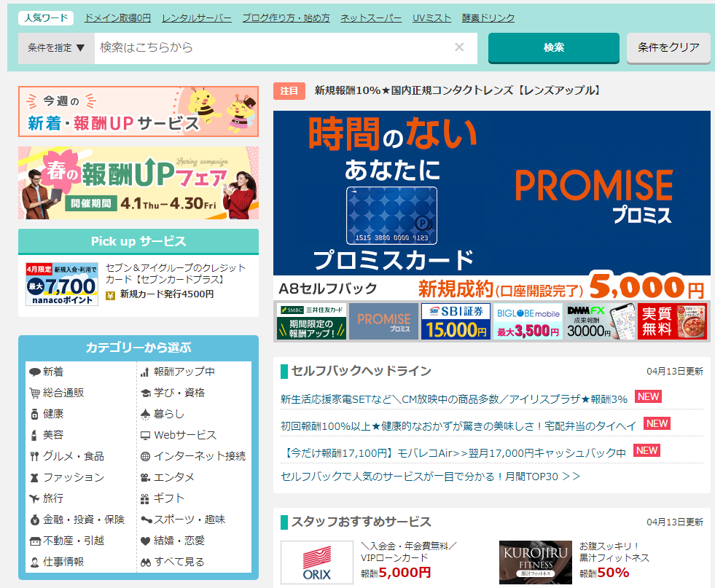The width and height of the screenshot is (715, 588).
Task: Open the 今週の新着・報酬UPサービス banner
Action: [138, 111]
